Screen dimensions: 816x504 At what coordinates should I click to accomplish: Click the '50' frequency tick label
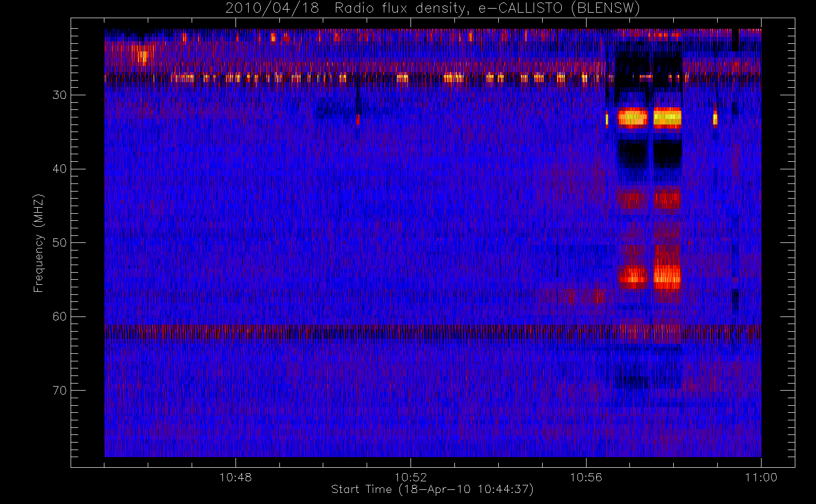point(60,243)
